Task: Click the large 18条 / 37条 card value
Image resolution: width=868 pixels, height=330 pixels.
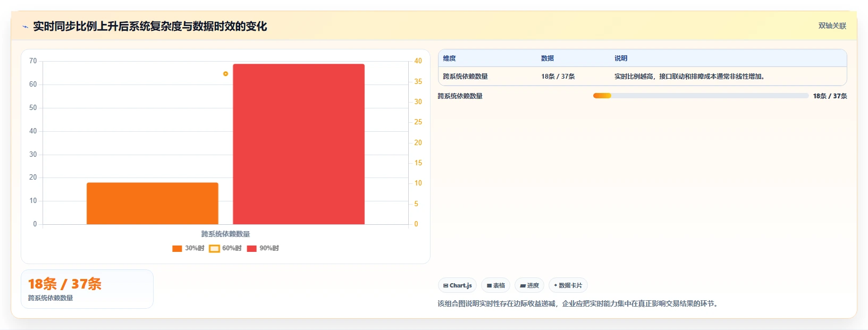Action: pos(64,284)
